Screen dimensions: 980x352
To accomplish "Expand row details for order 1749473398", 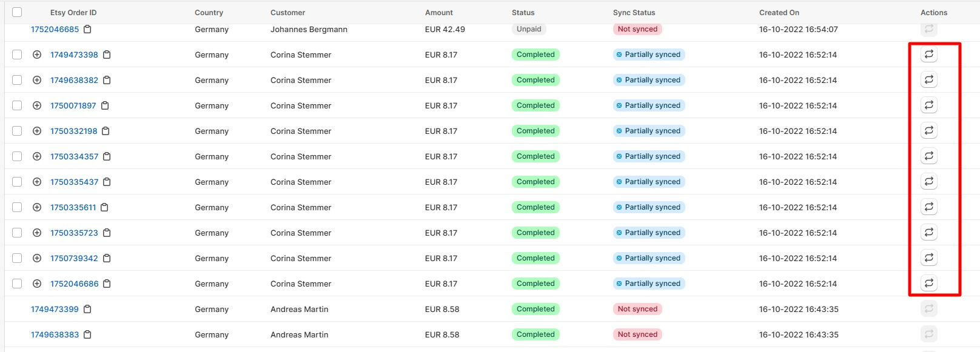I will 37,55.
